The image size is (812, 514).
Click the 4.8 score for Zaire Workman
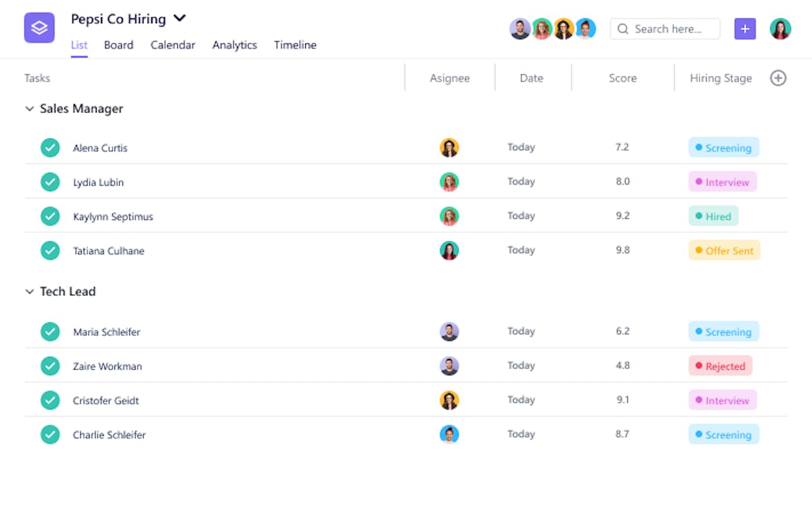623,365
